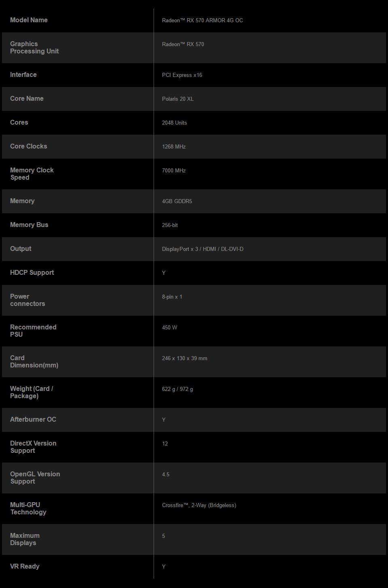
Task: Click the 622 g / 972 g weight value
Action: (x=177, y=389)
